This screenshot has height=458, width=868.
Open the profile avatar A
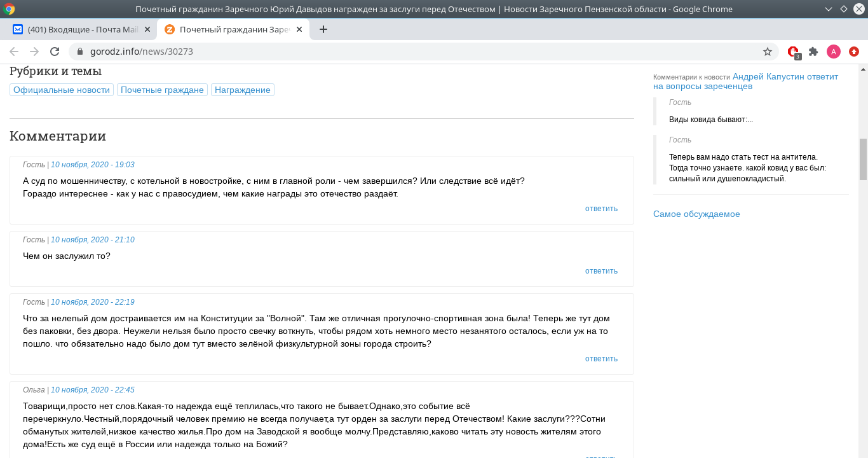click(x=834, y=52)
